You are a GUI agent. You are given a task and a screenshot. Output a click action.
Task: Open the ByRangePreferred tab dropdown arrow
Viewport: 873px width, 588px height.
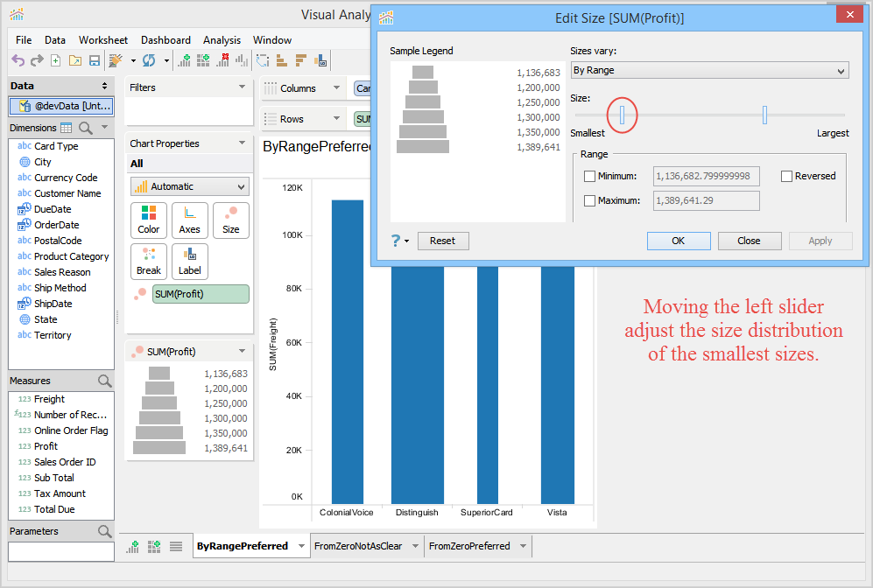(x=301, y=546)
